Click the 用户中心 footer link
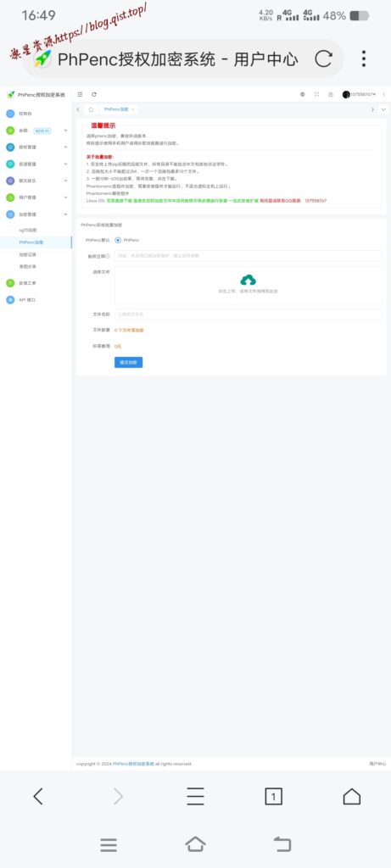 (377, 764)
